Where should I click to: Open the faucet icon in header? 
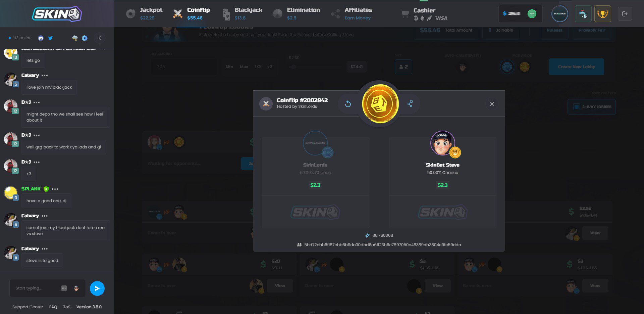click(x=583, y=14)
